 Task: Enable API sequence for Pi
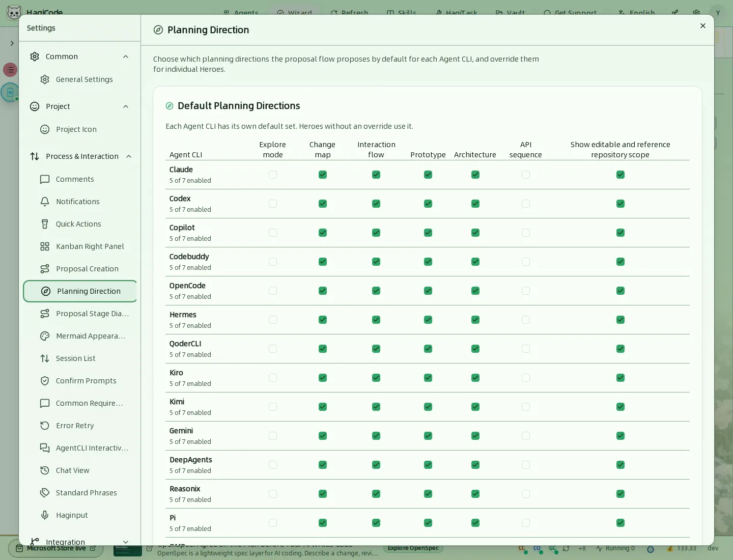(526, 523)
